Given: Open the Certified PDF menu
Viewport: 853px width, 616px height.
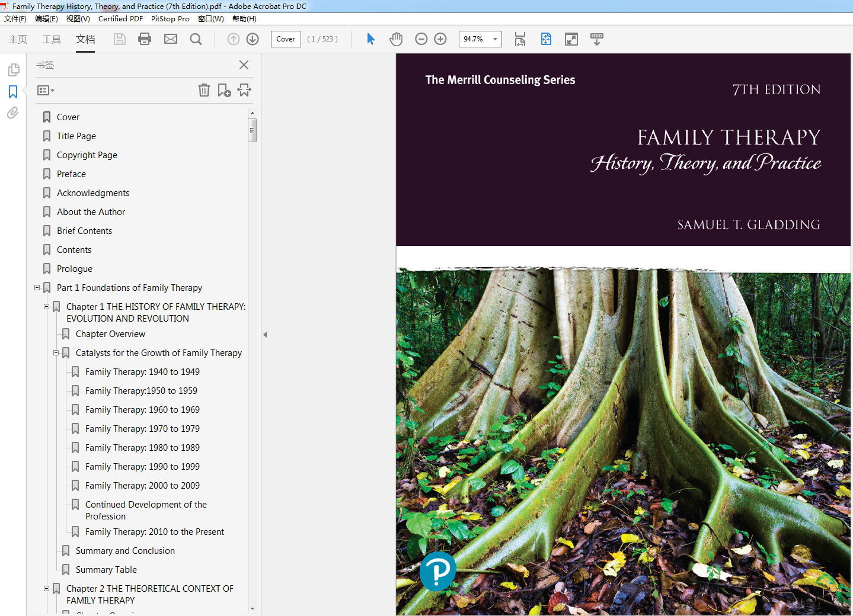Looking at the screenshot, I should tap(120, 19).
